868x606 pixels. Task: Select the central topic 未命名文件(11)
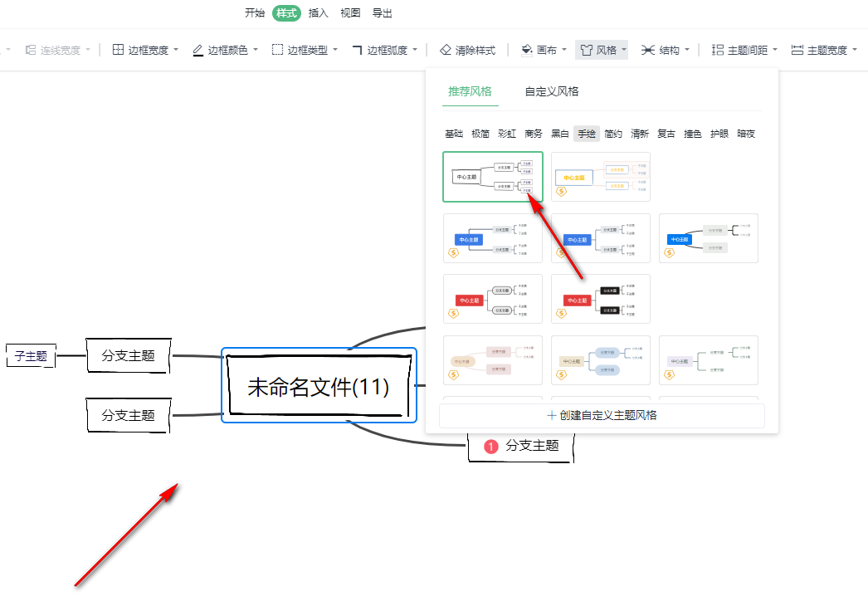click(x=319, y=386)
